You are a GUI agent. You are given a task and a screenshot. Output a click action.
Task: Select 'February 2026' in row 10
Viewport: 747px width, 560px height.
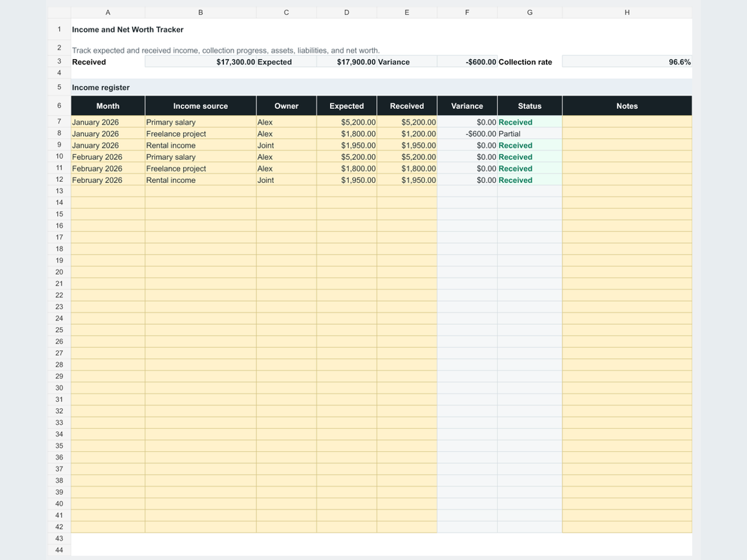pyautogui.click(x=108, y=157)
